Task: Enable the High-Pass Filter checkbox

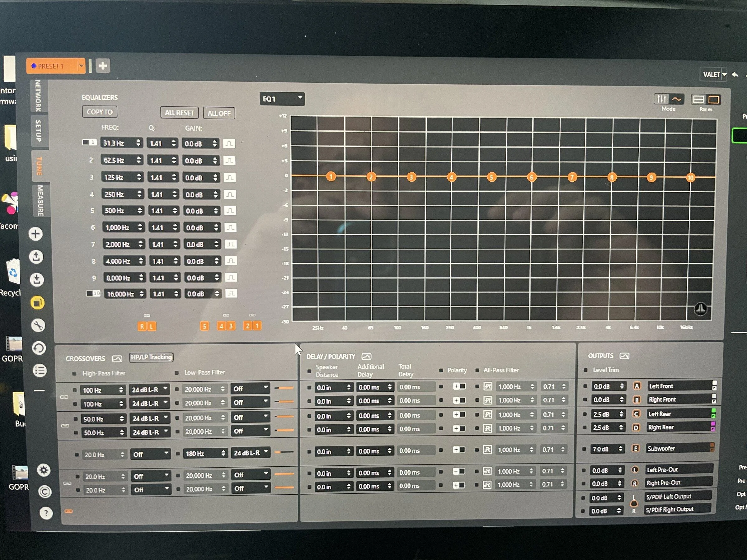Action: point(74,373)
